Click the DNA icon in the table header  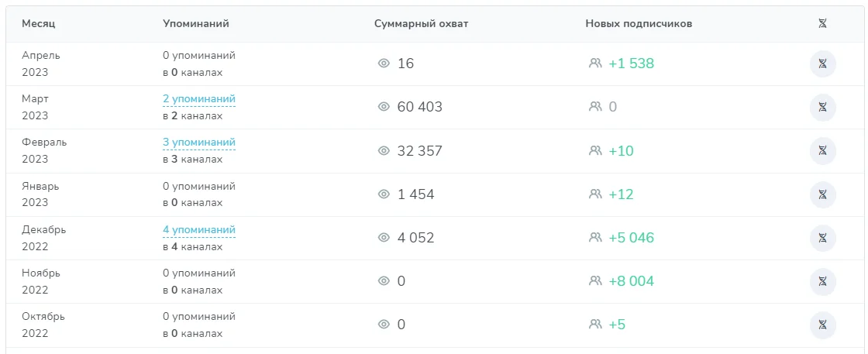pyautogui.click(x=822, y=24)
